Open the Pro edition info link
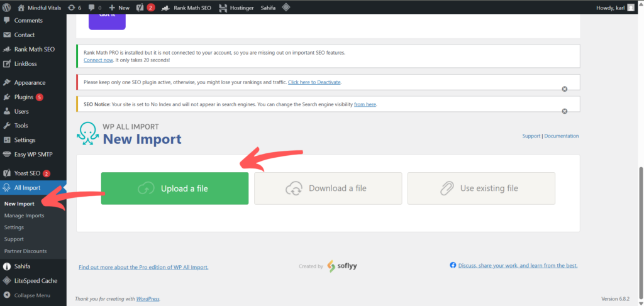This screenshot has width=644, height=306. (x=143, y=267)
